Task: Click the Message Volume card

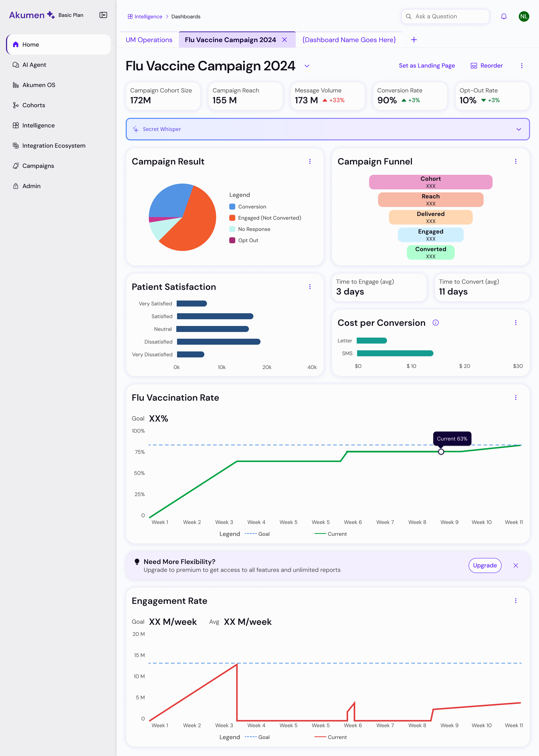Action: click(328, 96)
